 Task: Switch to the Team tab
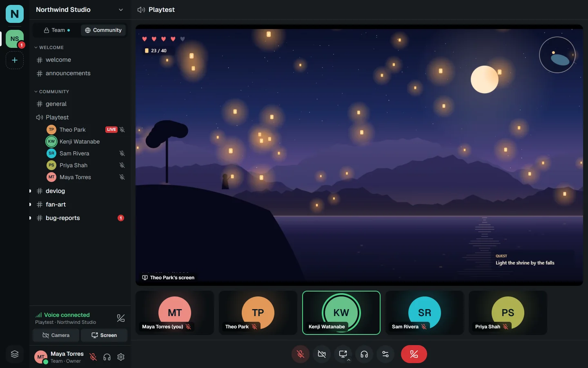57,30
